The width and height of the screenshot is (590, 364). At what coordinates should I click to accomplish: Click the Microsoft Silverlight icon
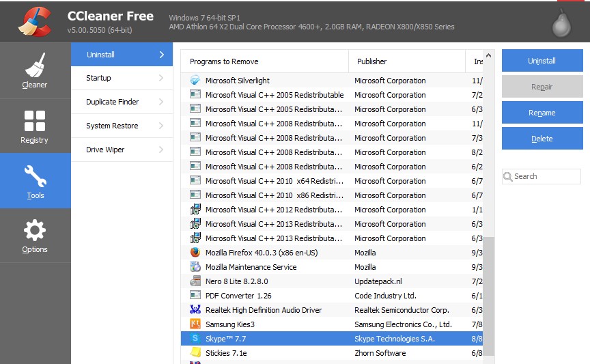pos(195,81)
